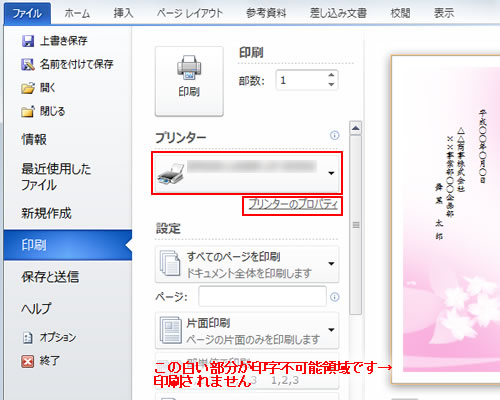
Task: Click the pages icon in すべてのページを印刷
Action: pos(170,264)
